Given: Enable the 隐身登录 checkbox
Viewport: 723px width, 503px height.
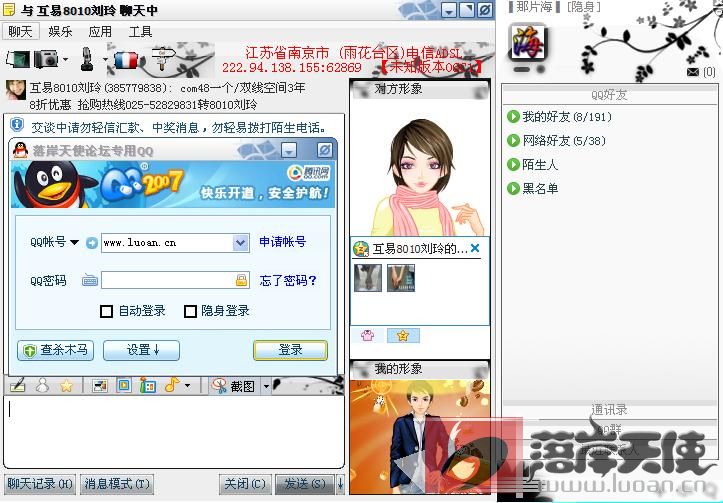Looking at the screenshot, I should (190, 312).
